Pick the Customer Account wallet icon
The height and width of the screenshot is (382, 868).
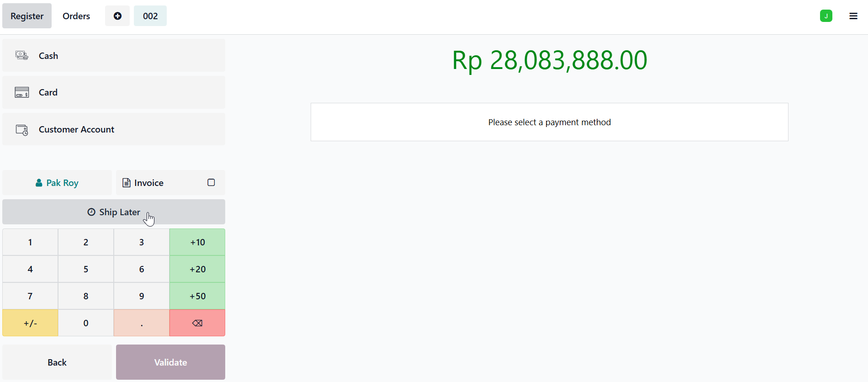22,130
